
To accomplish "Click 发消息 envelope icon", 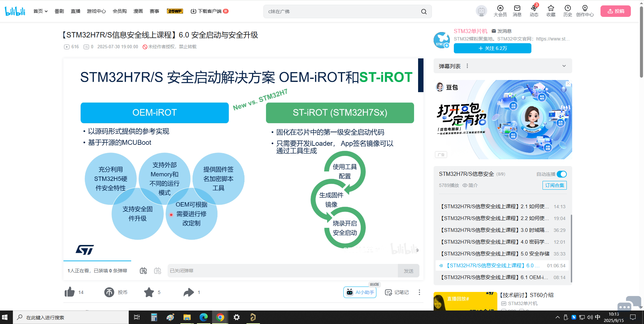I will pyautogui.click(x=494, y=31).
